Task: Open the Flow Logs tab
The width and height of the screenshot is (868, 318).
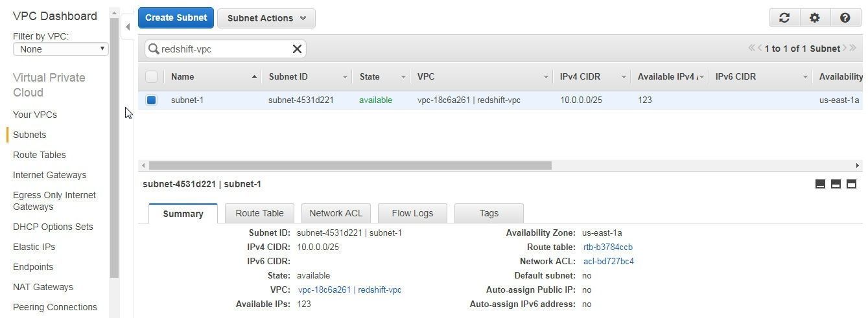Action: point(412,213)
